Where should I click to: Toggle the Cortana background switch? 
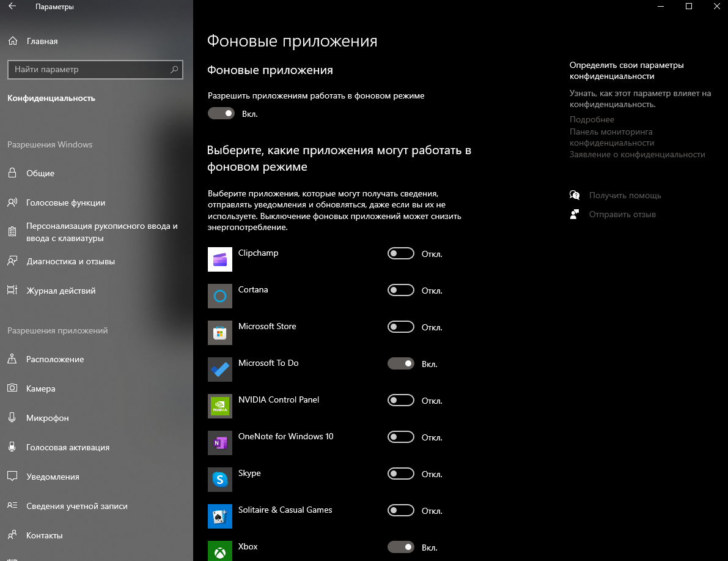401,291
